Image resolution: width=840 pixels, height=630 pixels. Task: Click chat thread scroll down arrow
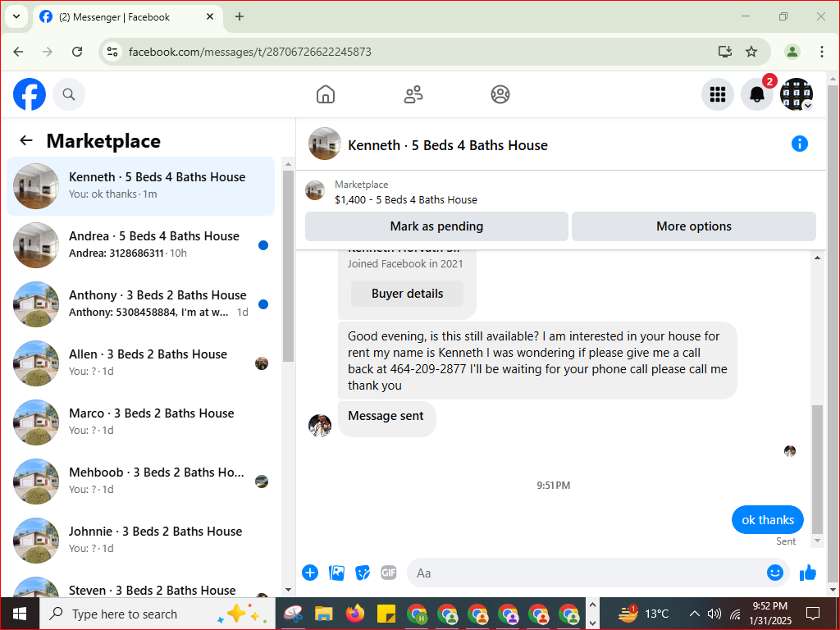tap(817, 541)
